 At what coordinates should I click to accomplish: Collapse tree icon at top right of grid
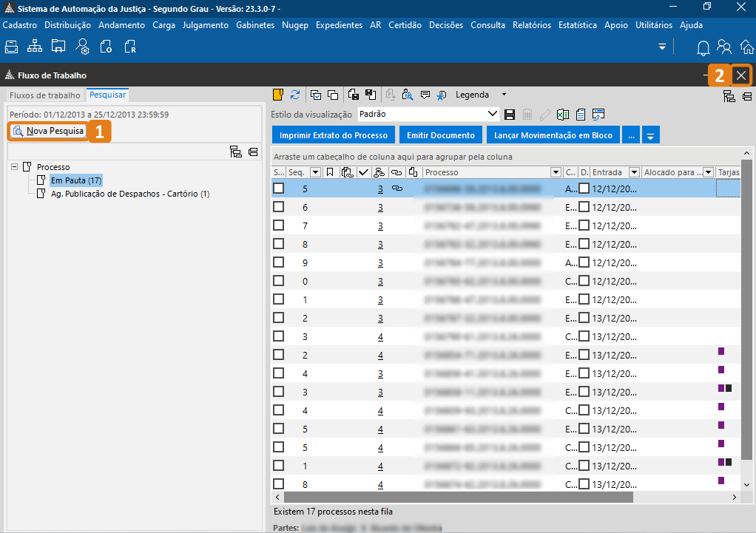747,96
